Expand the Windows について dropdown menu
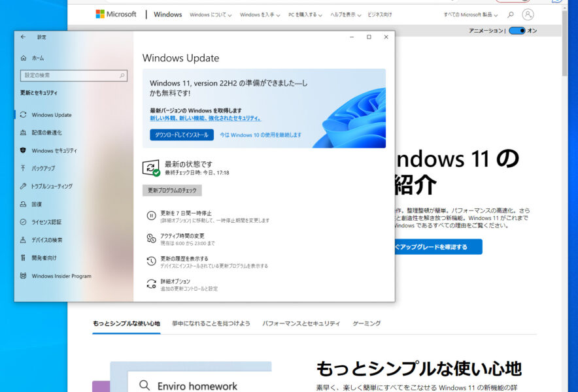The width and height of the screenshot is (578, 392). [211, 15]
